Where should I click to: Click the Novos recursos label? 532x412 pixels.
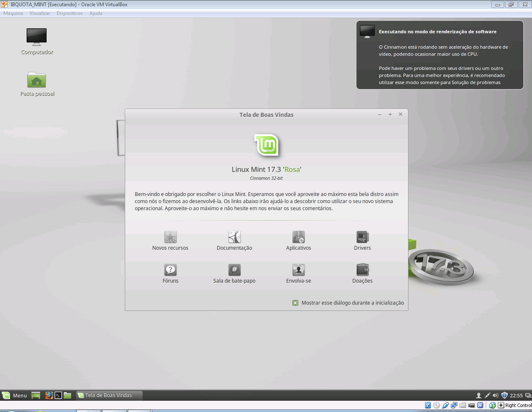click(x=170, y=248)
